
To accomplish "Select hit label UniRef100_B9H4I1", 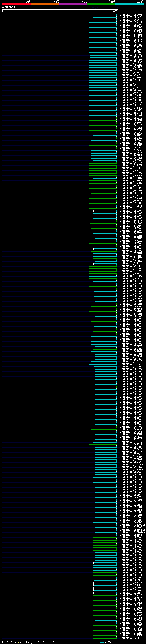I will coord(131,82).
